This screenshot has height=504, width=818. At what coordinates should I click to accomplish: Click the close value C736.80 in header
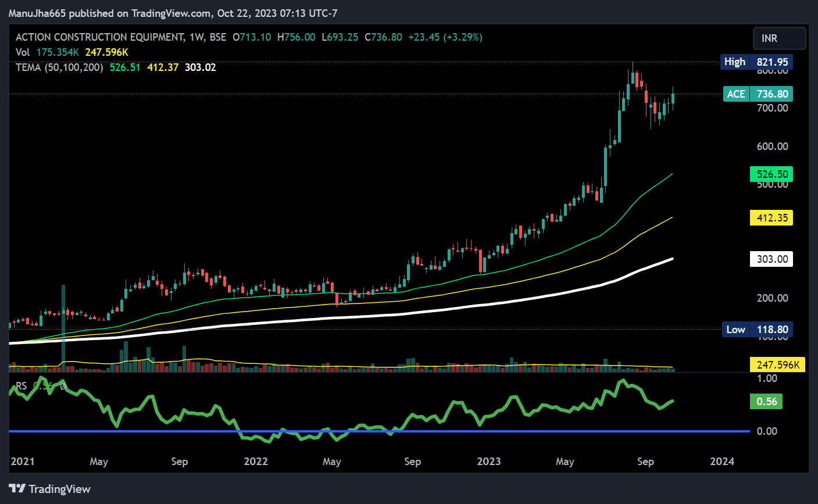(383, 37)
